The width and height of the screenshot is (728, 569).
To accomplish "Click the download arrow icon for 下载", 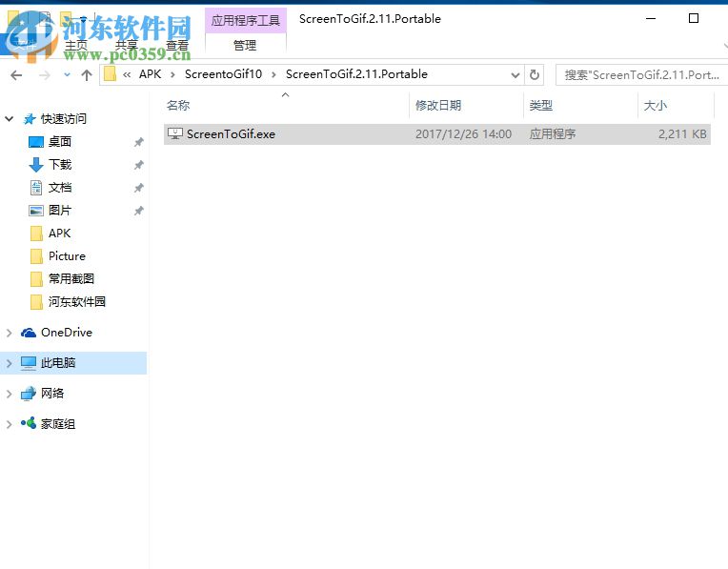I will click(36, 165).
